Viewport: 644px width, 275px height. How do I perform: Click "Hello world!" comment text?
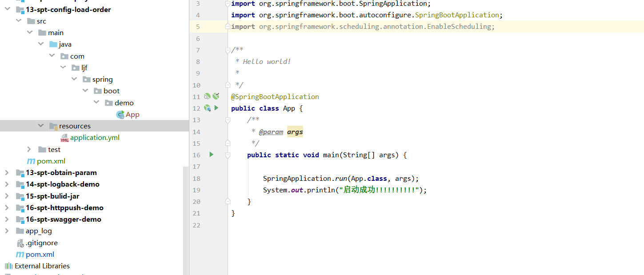click(x=267, y=62)
